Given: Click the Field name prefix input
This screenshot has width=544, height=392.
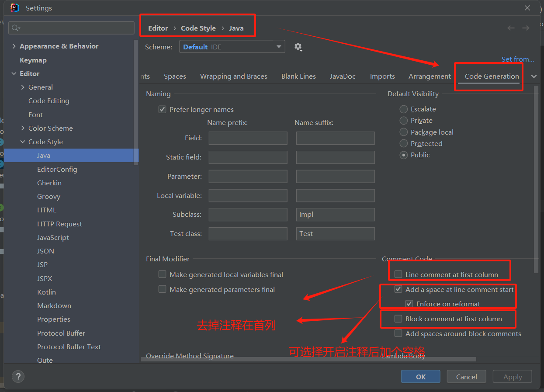Looking at the screenshot, I should (248, 138).
